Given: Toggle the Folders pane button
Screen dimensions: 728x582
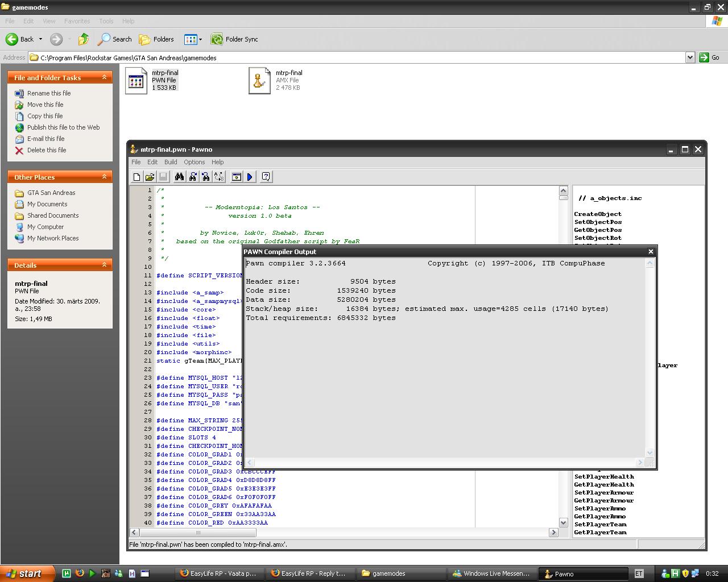Looking at the screenshot, I should click(156, 39).
